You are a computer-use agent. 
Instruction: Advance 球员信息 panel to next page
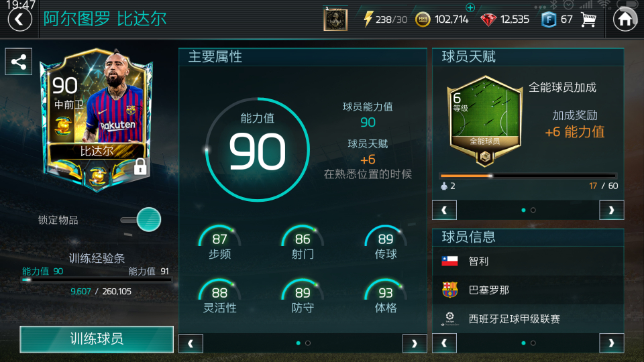(x=612, y=343)
